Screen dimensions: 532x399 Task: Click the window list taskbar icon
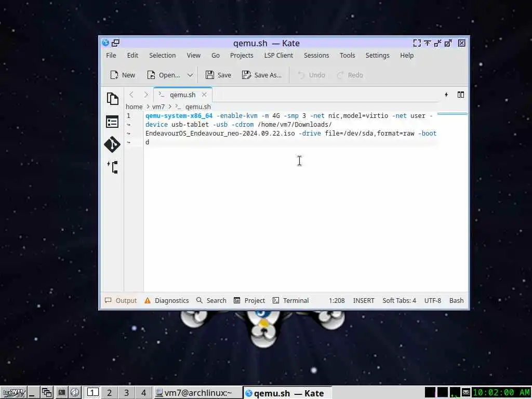coord(46,393)
